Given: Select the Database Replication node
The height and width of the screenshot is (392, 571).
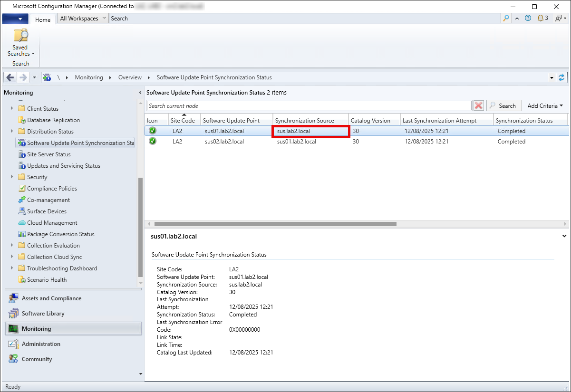Looking at the screenshot, I should [53, 120].
